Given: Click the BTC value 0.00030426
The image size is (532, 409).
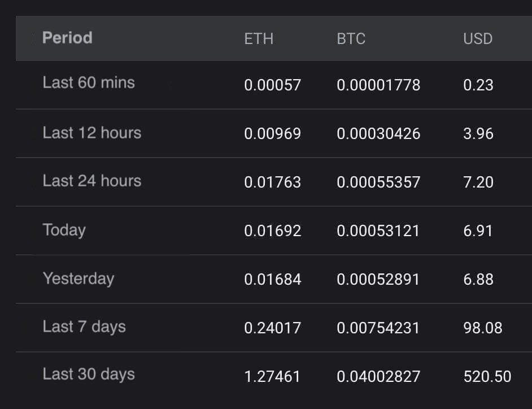Looking at the screenshot, I should [x=378, y=133].
